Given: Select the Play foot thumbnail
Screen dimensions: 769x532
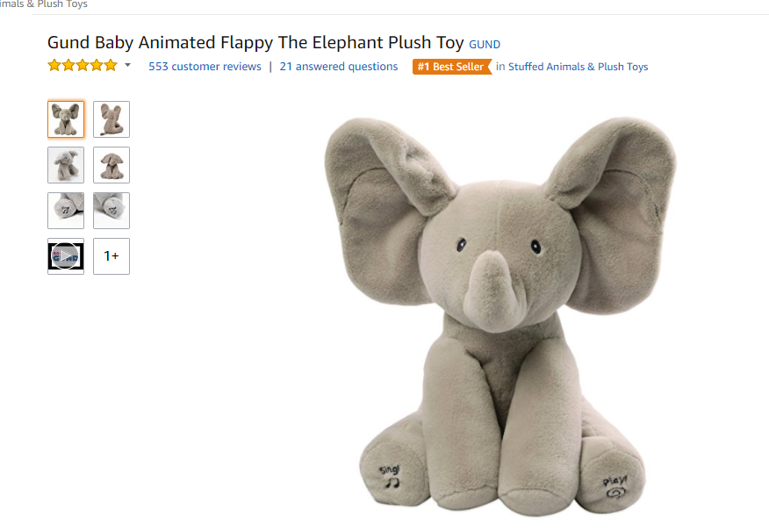Looking at the screenshot, I should 111,211.
